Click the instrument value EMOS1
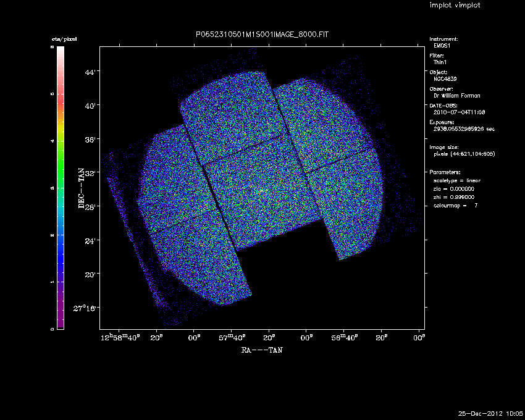This screenshot has height=420, width=525. [x=442, y=46]
